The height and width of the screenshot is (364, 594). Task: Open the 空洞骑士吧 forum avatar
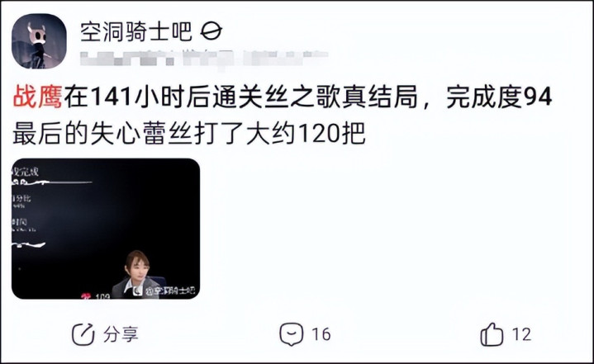point(39,41)
